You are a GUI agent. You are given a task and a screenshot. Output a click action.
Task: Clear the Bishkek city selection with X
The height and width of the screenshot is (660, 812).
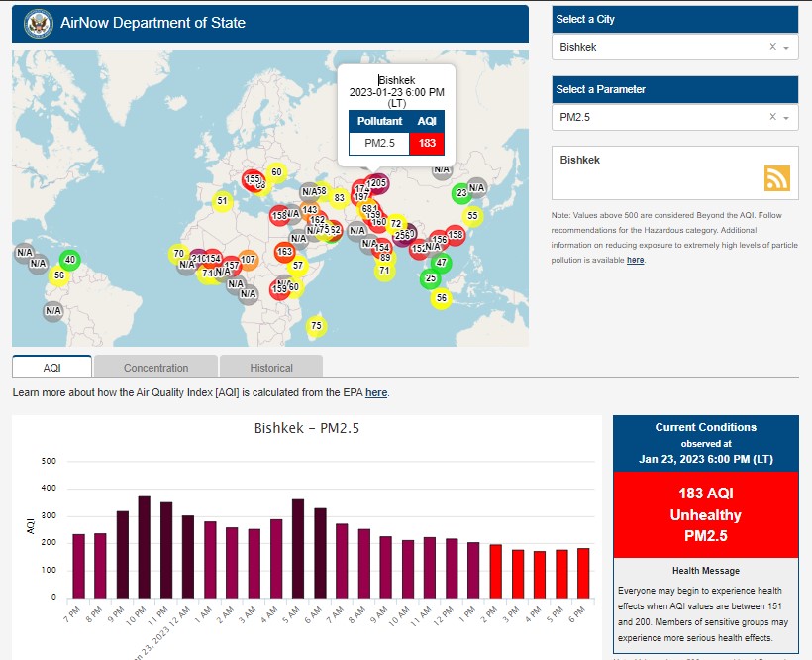(x=772, y=47)
